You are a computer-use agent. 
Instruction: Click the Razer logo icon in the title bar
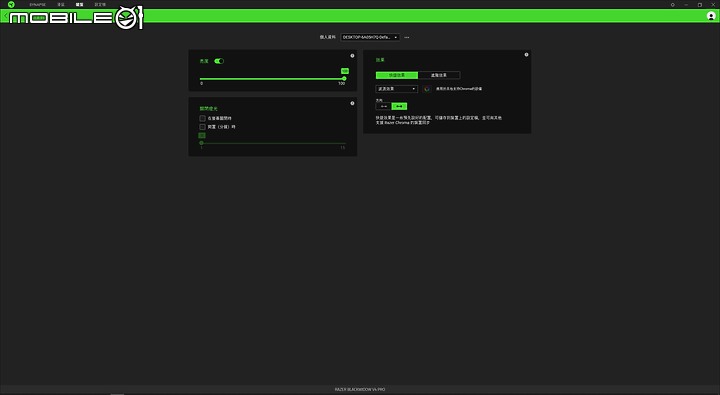11,5
